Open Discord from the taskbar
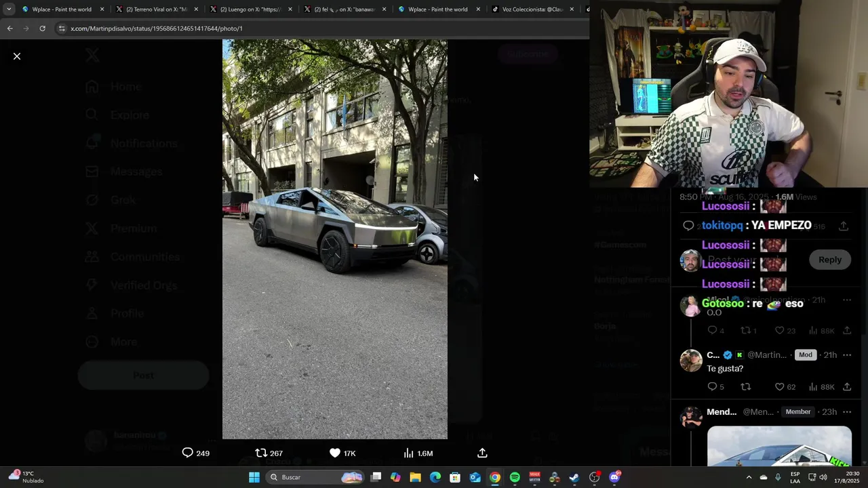 tap(614, 477)
